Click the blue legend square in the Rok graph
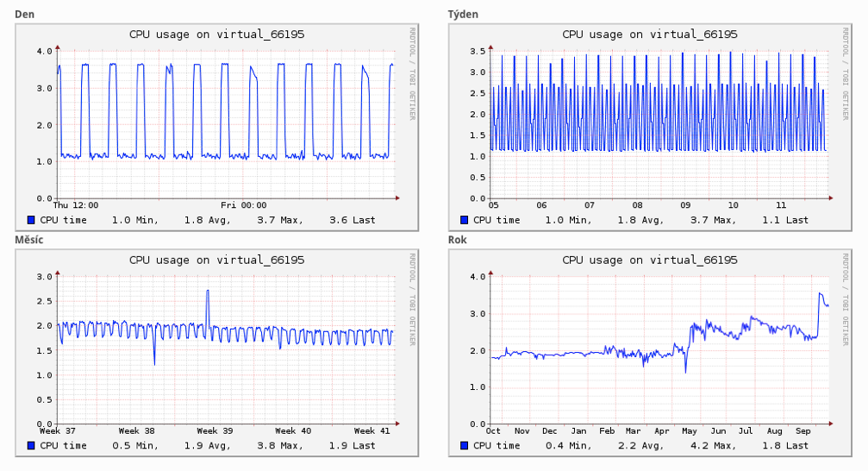Image resolution: width=868 pixels, height=471 pixels. (465, 446)
